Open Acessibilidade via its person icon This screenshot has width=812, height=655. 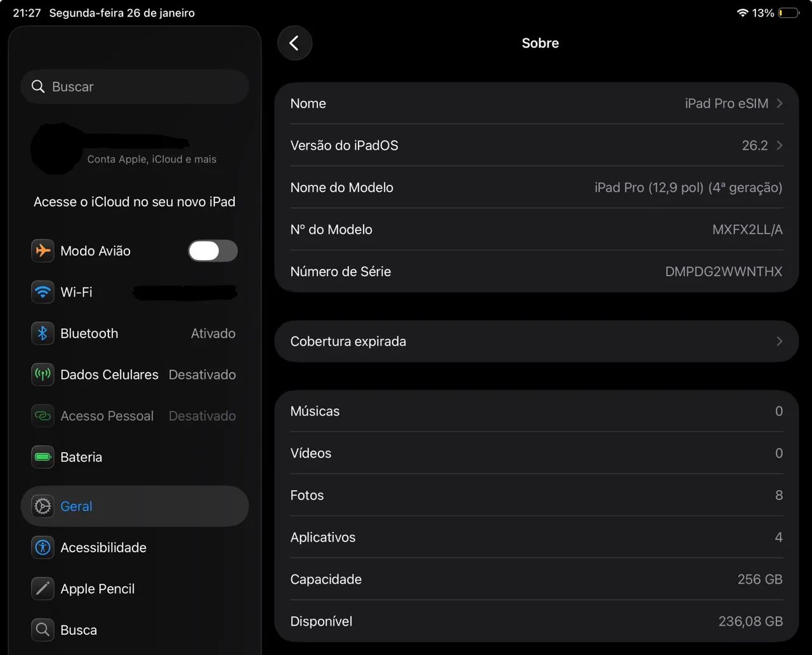(43, 547)
